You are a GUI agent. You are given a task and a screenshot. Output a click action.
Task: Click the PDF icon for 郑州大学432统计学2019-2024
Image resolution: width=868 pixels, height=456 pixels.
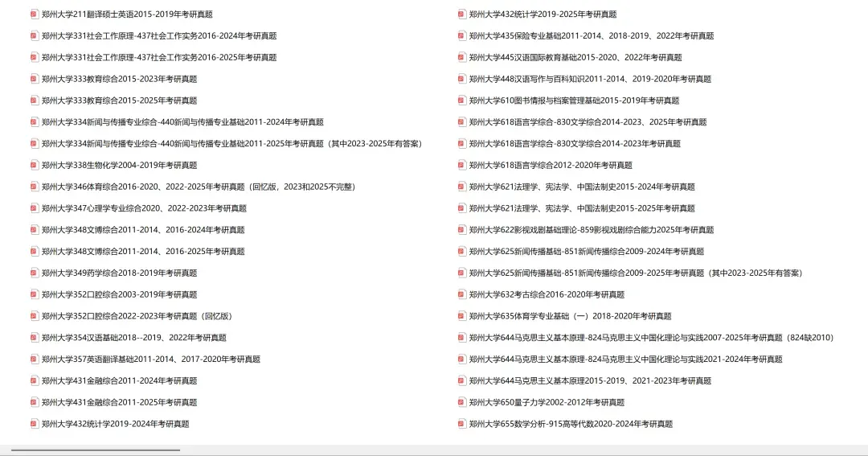coord(35,424)
